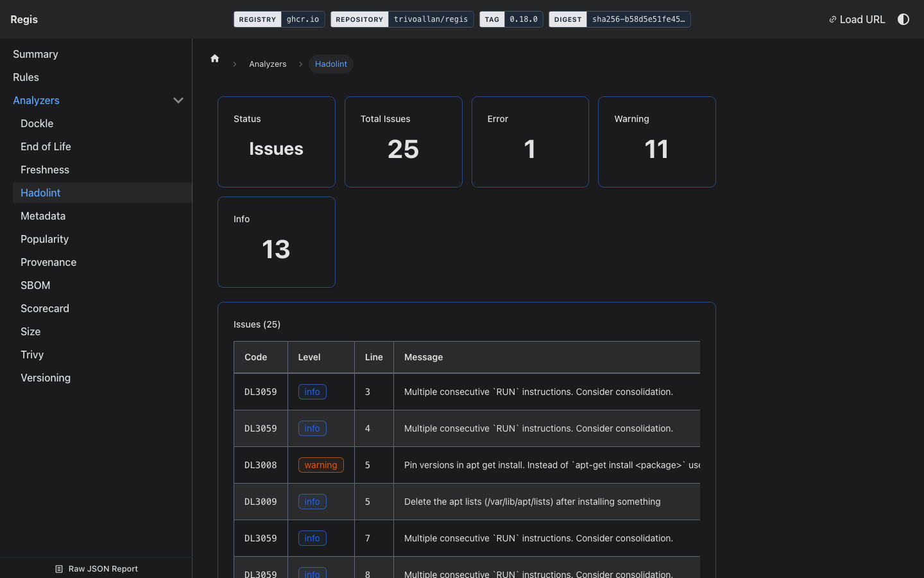The height and width of the screenshot is (578, 924).
Task: Click the info badge on DL3009 row
Action: (312, 502)
